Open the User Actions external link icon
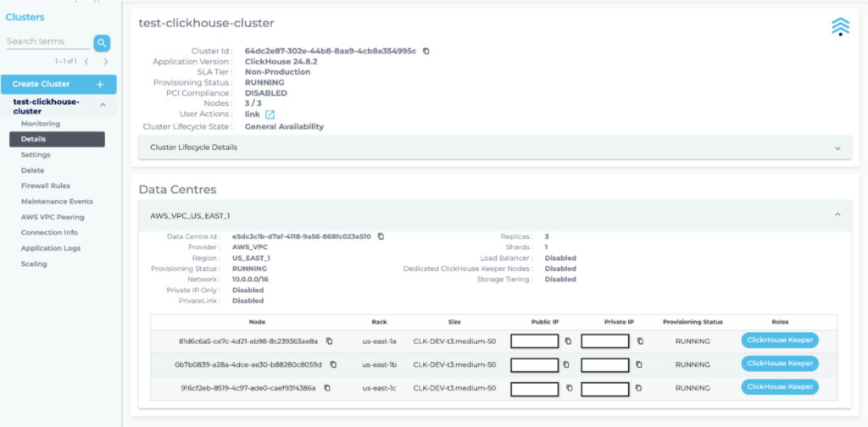Image resolution: width=868 pixels, height=427 pixels. point(270,114)
